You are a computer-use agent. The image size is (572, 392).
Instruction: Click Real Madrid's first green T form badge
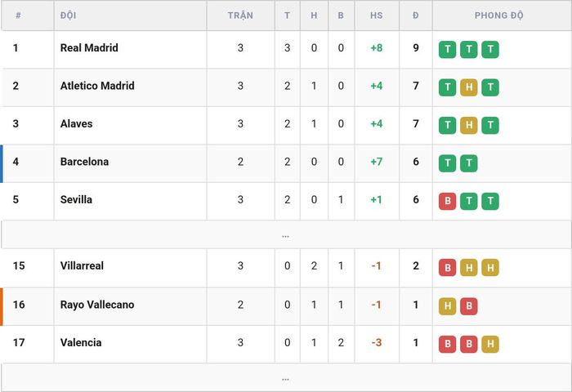[447, 50]
